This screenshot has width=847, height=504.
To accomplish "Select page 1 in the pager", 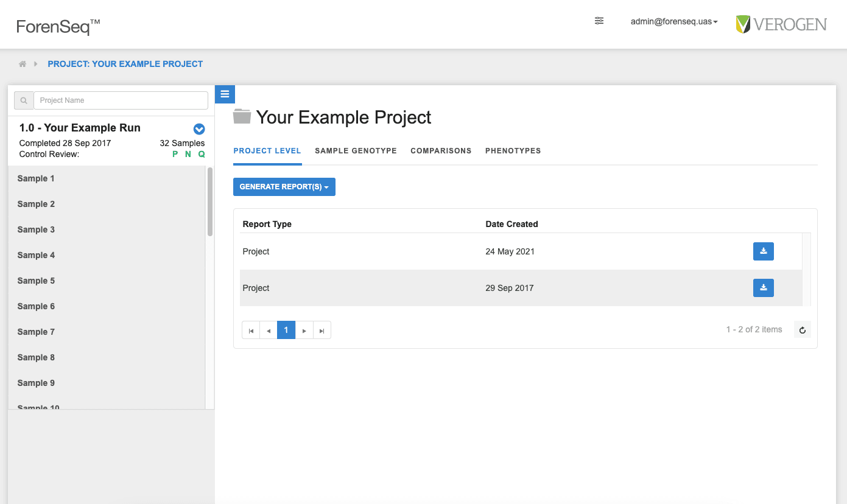I will 286,330.
